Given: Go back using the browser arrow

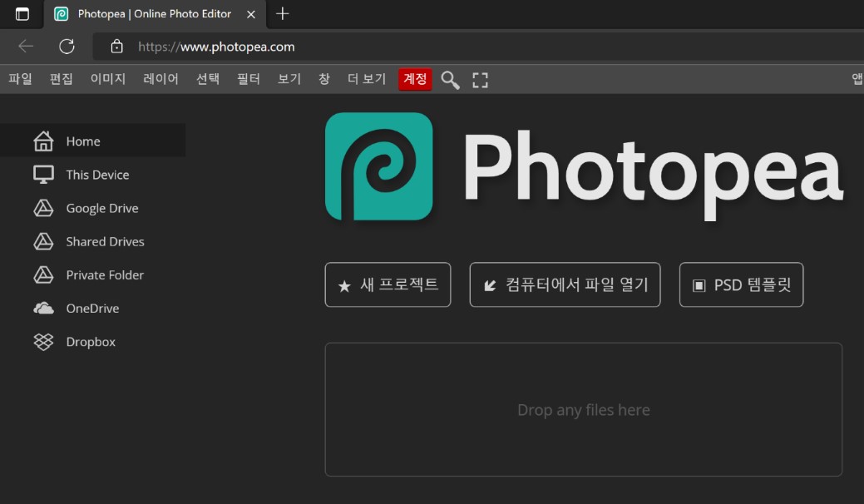Looking at the screenshot, I should [x=26, y=47].
